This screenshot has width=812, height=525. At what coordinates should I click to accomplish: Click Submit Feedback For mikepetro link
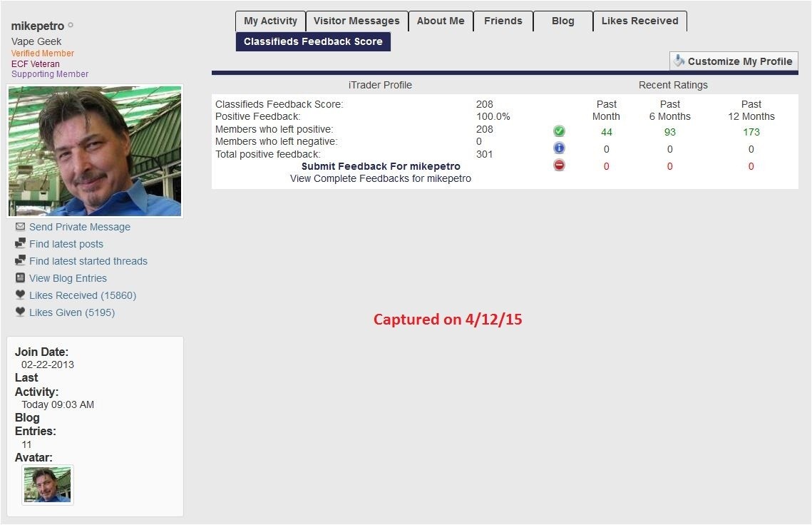[x=381, y=166]
